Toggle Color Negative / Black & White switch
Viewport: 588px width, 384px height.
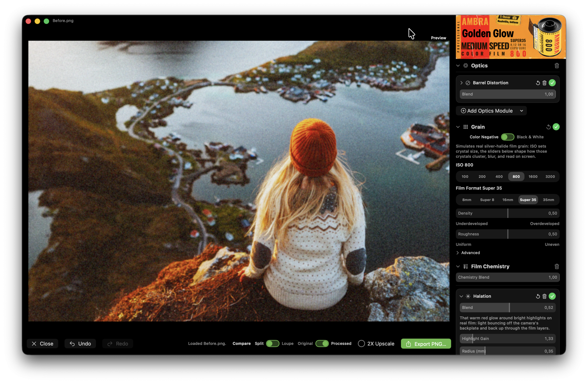(507, 137)
